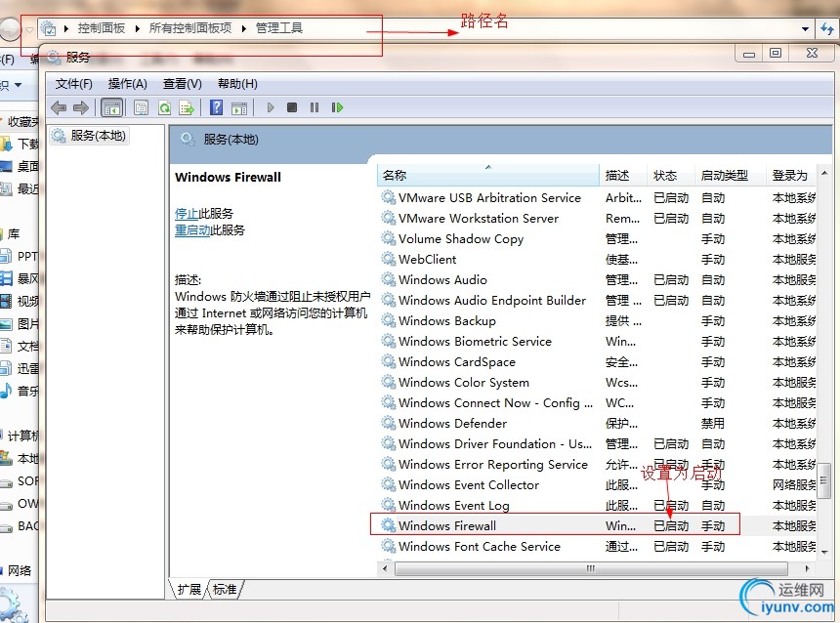Screen dimensions: 840x623
Task: Select Windows Driver Foundation service
Action: click(x=598, y=443)
